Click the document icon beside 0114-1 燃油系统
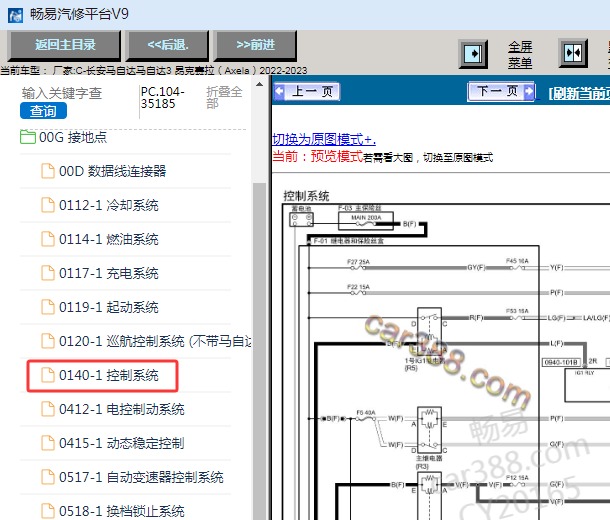This screenshot has height=520, width=610. [x=48, y=239]
